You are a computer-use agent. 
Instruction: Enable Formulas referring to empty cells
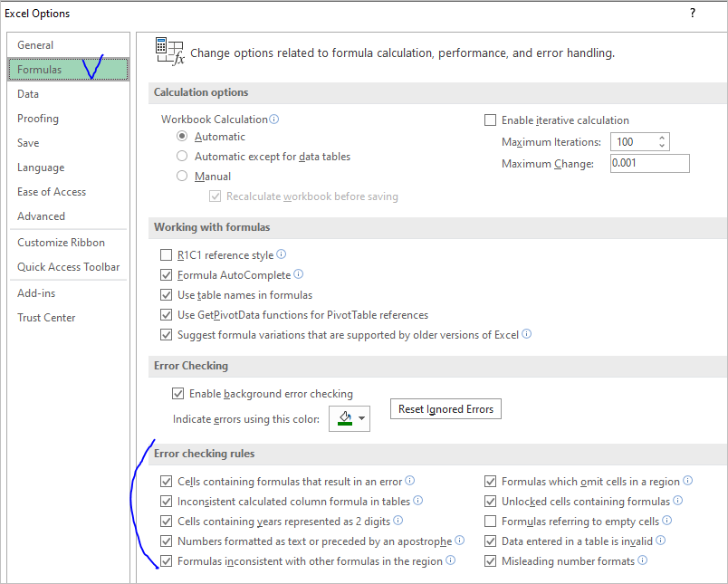[490, 522]
